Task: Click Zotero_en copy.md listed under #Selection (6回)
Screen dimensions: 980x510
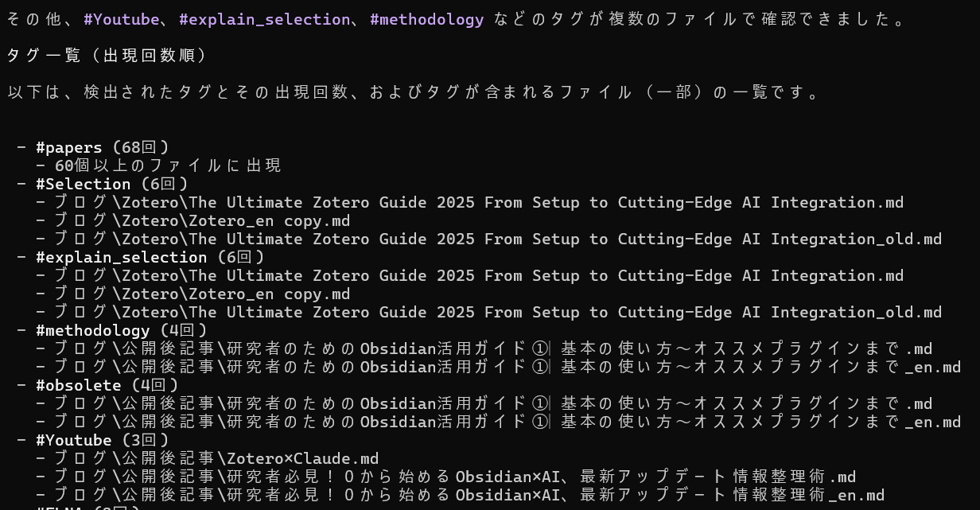Action: [203, 220]
